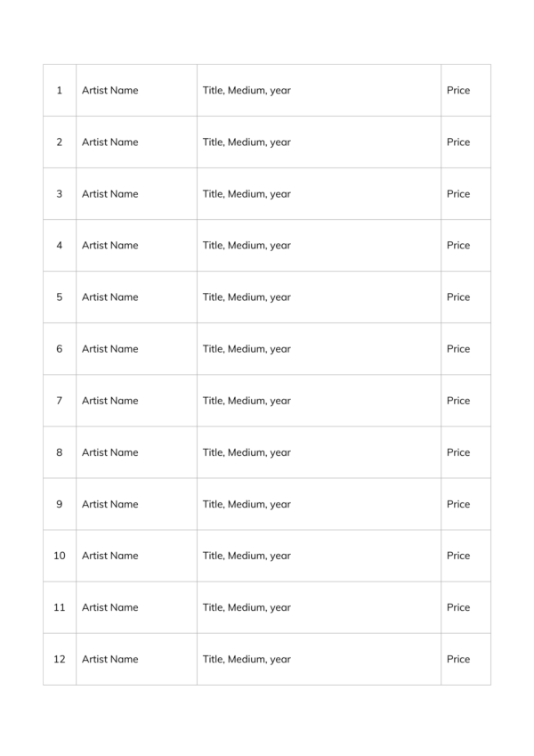Click the Artist Name cell in row 10
This screenshot has width=534, height=756.
pyautogui.click(x=136, y=556)
